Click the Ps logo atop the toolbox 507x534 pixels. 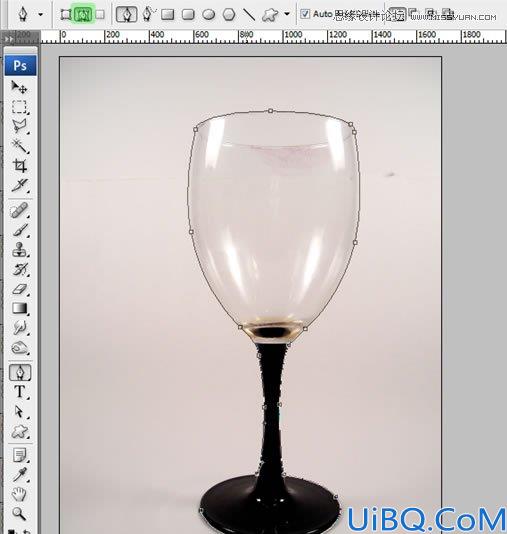point(20,65)
